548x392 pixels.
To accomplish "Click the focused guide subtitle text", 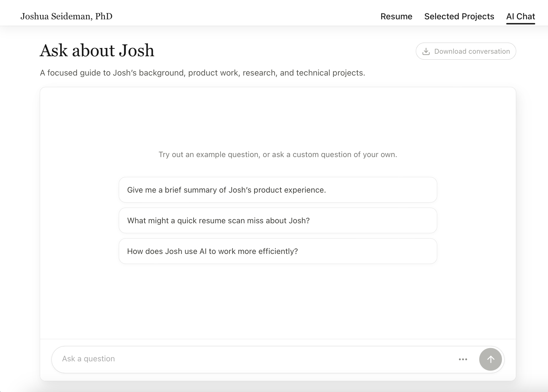I will [202, 73].
